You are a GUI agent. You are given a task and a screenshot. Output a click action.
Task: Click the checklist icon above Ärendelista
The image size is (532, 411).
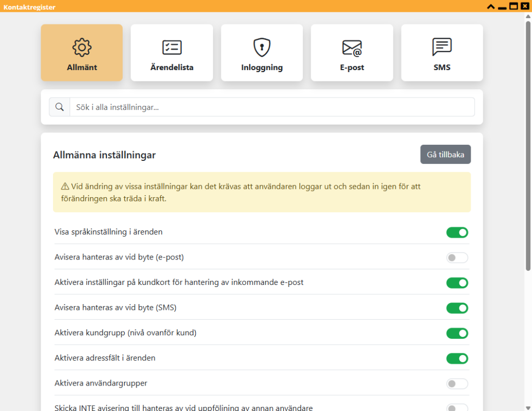click(x=171, y=47)
